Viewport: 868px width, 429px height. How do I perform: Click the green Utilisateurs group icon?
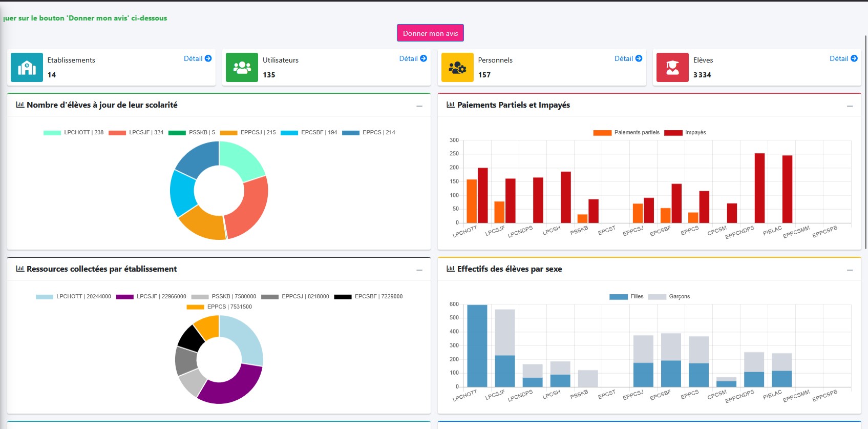(x=242, y=68)
